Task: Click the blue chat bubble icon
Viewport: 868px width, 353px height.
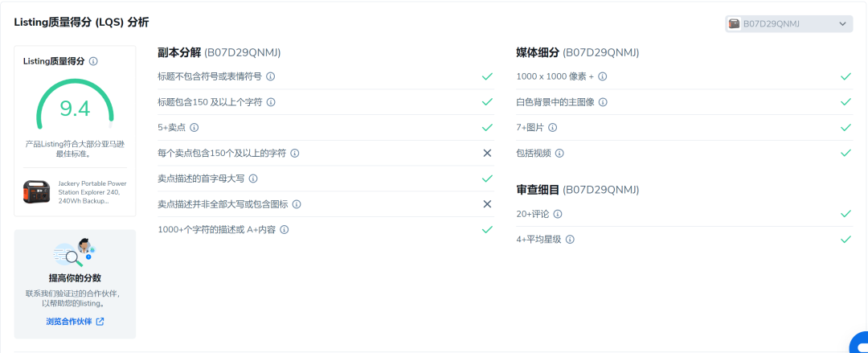Action: coord(858,343)
